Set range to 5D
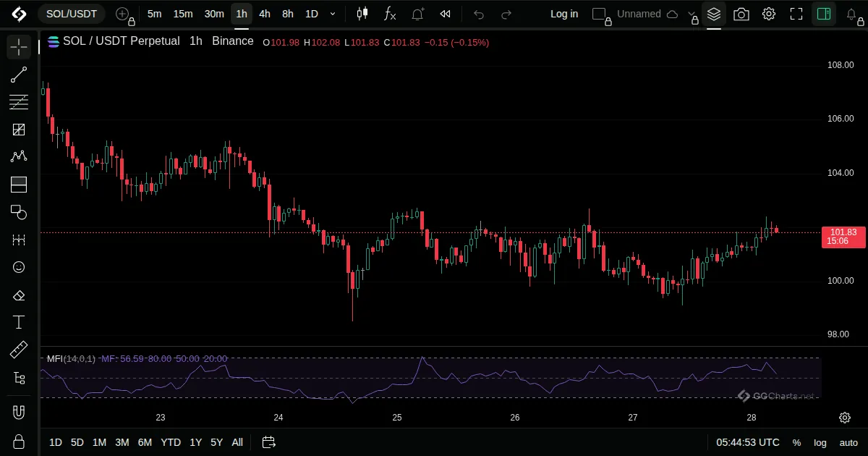Viewport: 868px width, 456px height. (77, 442)
